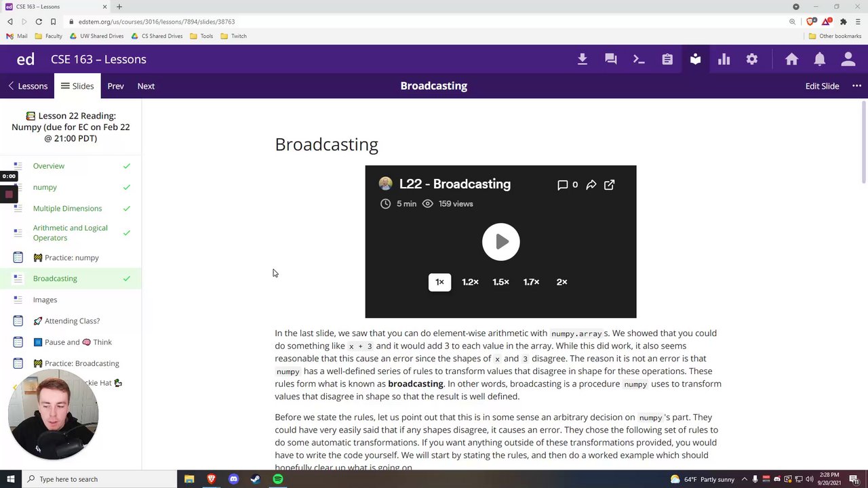The height and width of the screenshot is (488, 868).
Task: Click the Windows Start button
Action: point(10,479)
